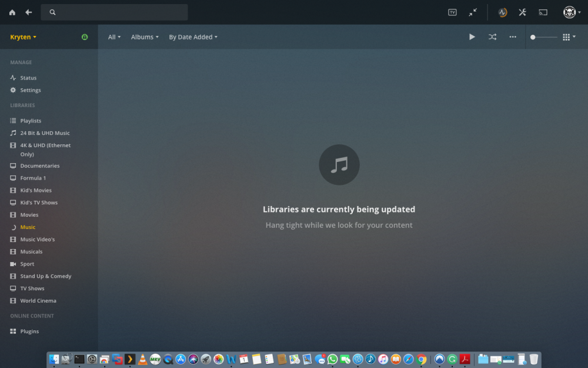This screenshot has width=588, height=368.
Task: Select the Music Video's library
Action: [38, 239]
